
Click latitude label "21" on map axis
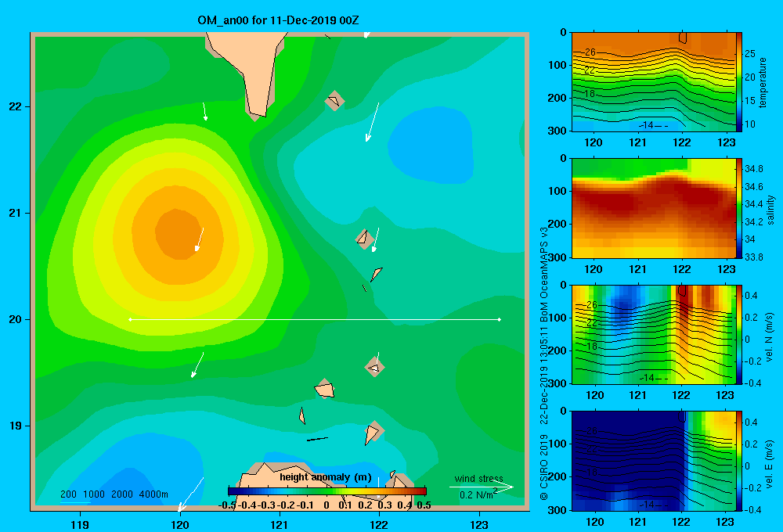click(x=16, y=213)
